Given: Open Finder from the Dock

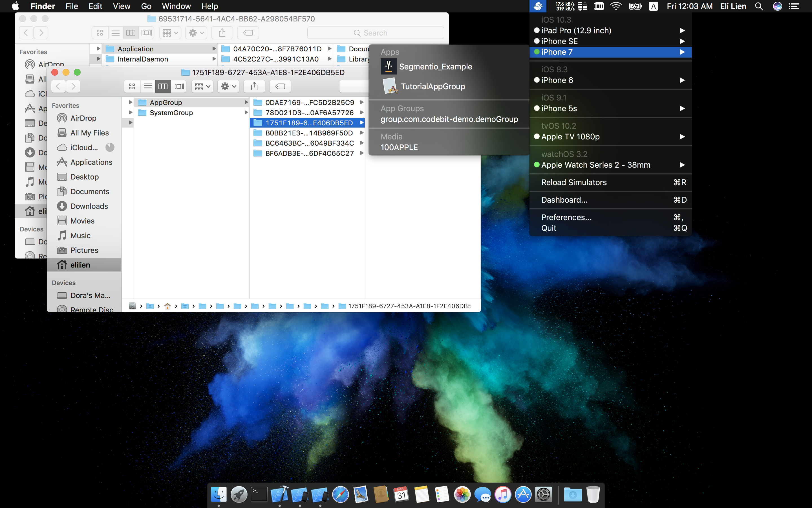Looking at the screenshot, I should click(219, 494).
